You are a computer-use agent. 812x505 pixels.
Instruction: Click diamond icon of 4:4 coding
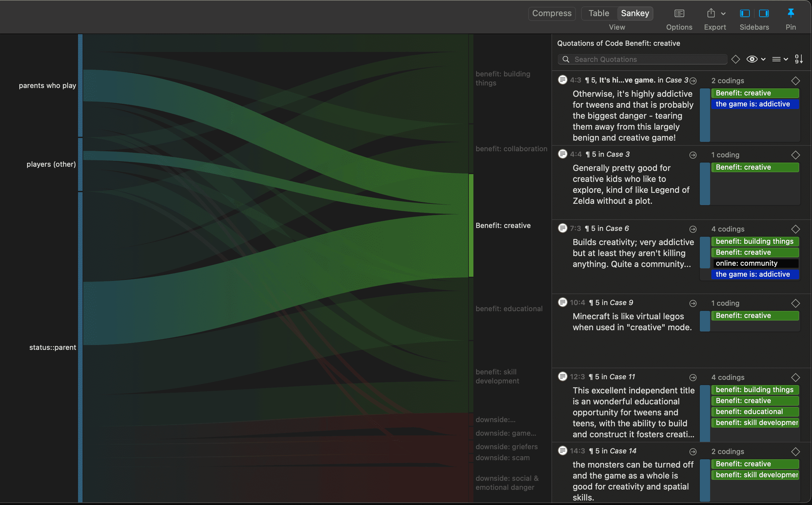(795, 155)
